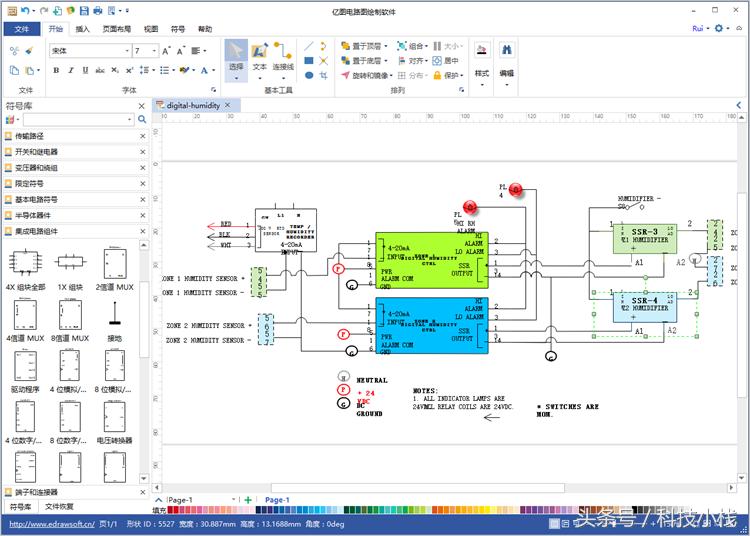Choose the 连接线 connector tool

[283, 56]
